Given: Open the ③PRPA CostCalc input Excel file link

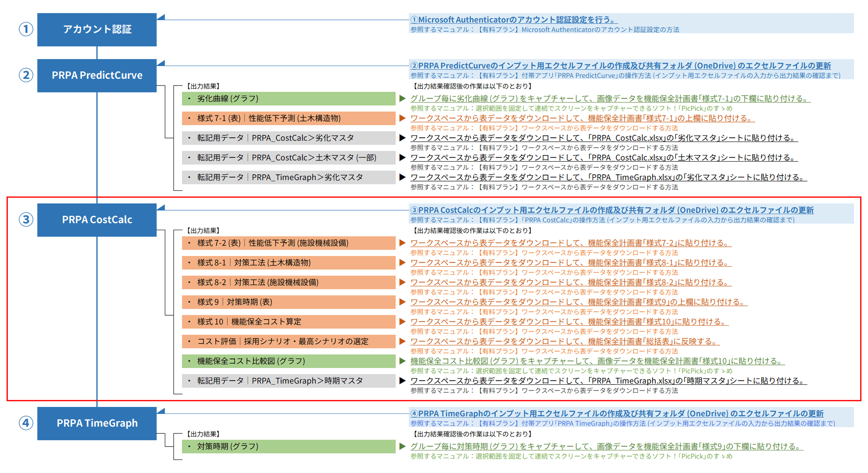Looking at the screenshot, I should [x=612, y=210].
